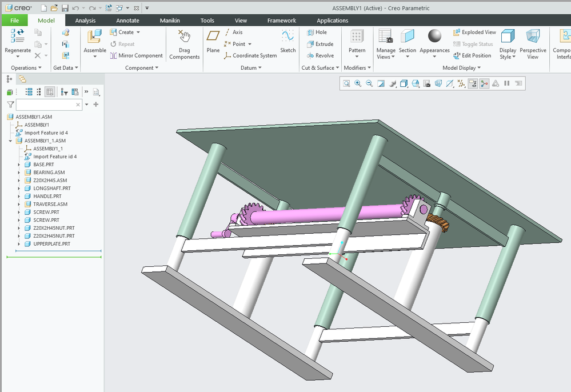The image size is (571, 392).
Task: Open the File menu
Action: 14,21
